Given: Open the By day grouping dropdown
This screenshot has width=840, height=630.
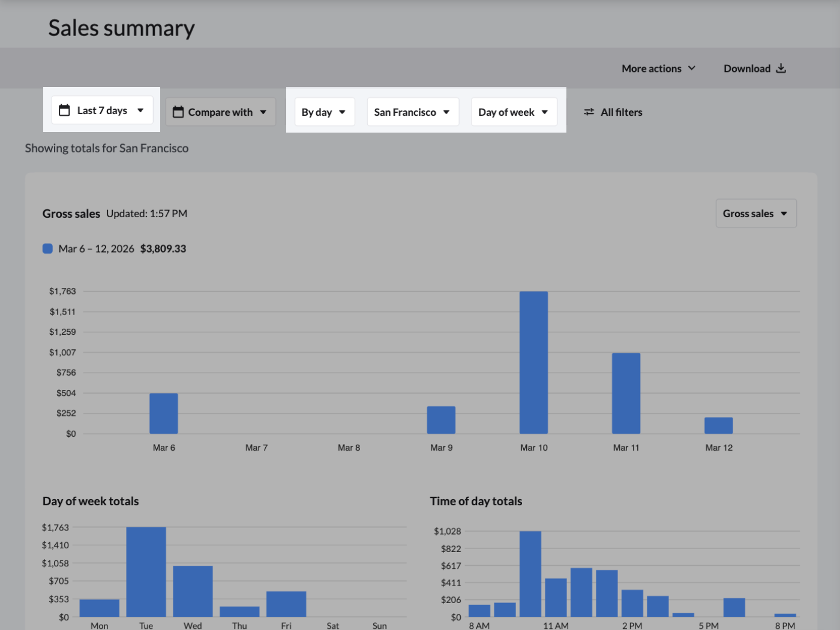Looking at the screenshot, I should 324,112.
